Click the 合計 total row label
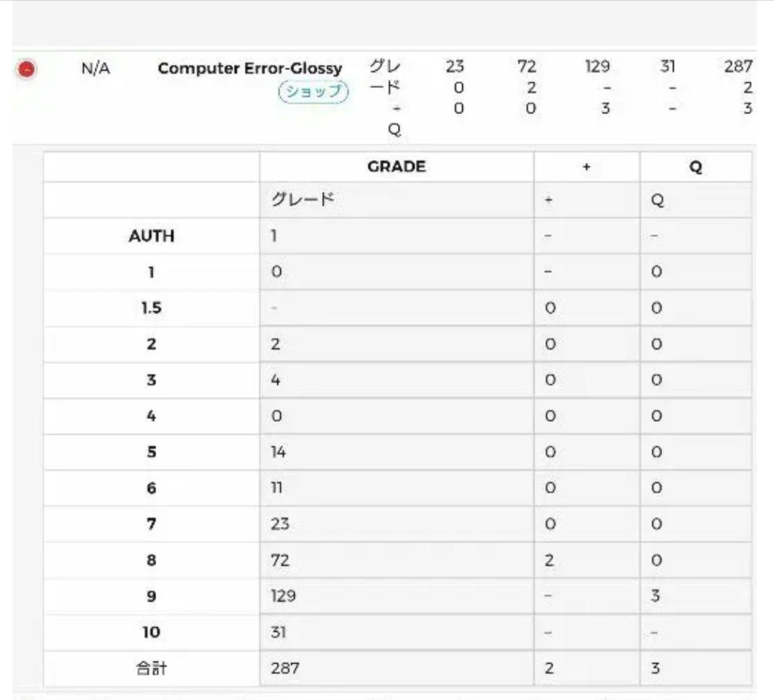This screenshot has height=700, width=774. tap(152, 669)
